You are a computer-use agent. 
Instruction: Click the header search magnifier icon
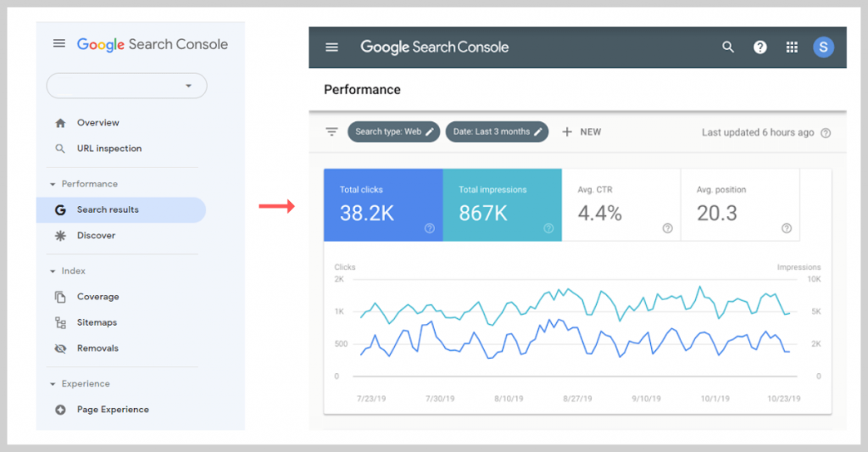tap(728, 47)
